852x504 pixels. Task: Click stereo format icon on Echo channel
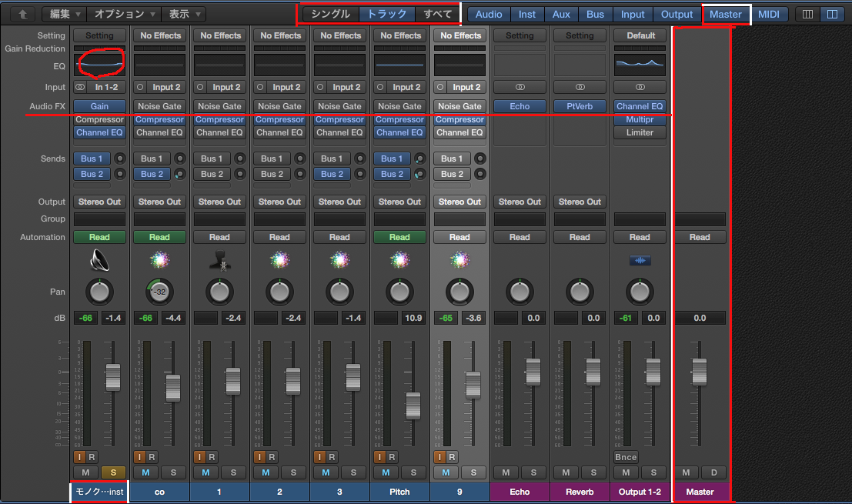[x=520, y=87]
